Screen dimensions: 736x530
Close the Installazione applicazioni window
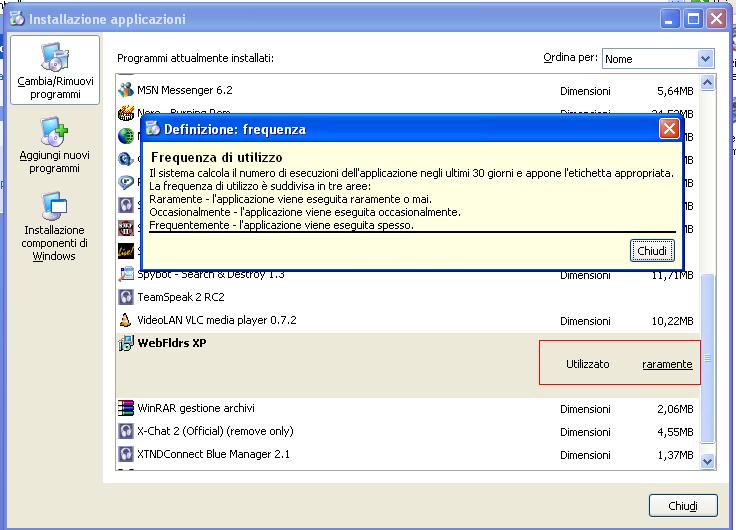716,19
